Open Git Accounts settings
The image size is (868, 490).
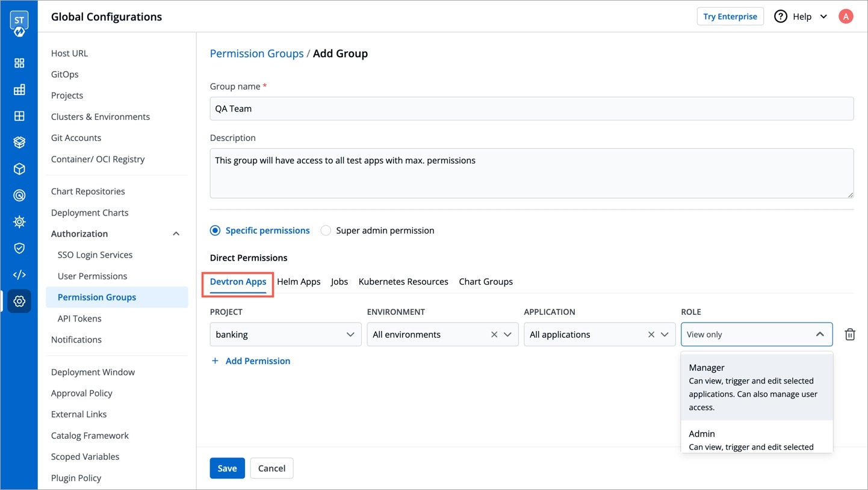pyautogui.click(x=76, y=138)
